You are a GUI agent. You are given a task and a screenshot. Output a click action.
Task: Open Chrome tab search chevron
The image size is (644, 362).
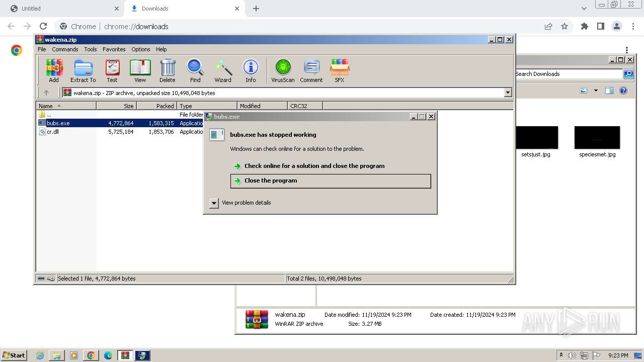tap(584, 9)
